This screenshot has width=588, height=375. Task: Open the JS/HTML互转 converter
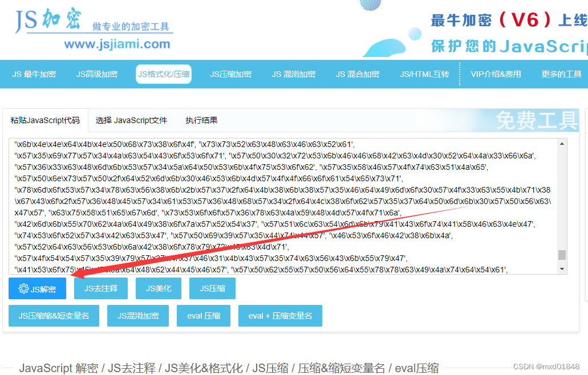[424, 74]
